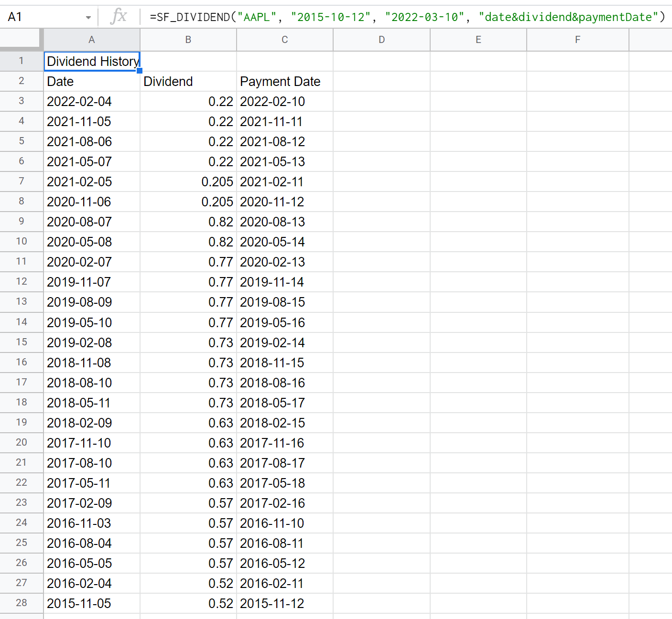This screenshot has width=672, height=619.
Task: Select row 1 header
Action: [x=22, y=61]
